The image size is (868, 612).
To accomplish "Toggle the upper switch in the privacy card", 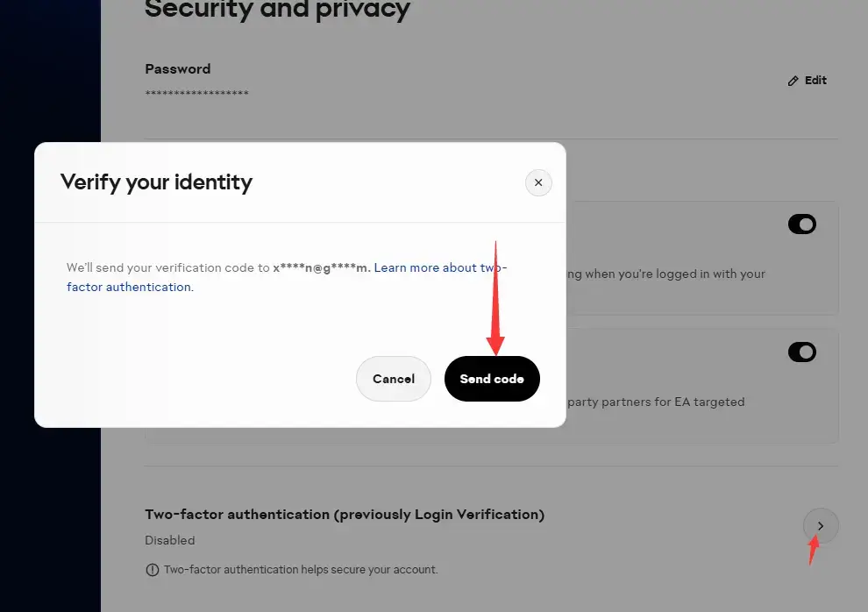I will (802, 224).
